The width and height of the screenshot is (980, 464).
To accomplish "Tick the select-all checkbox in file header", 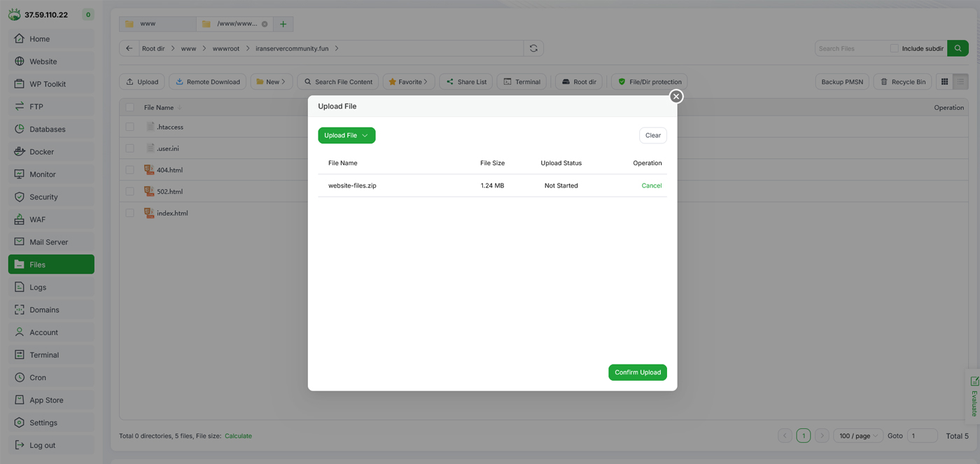I will pos(129,108).
